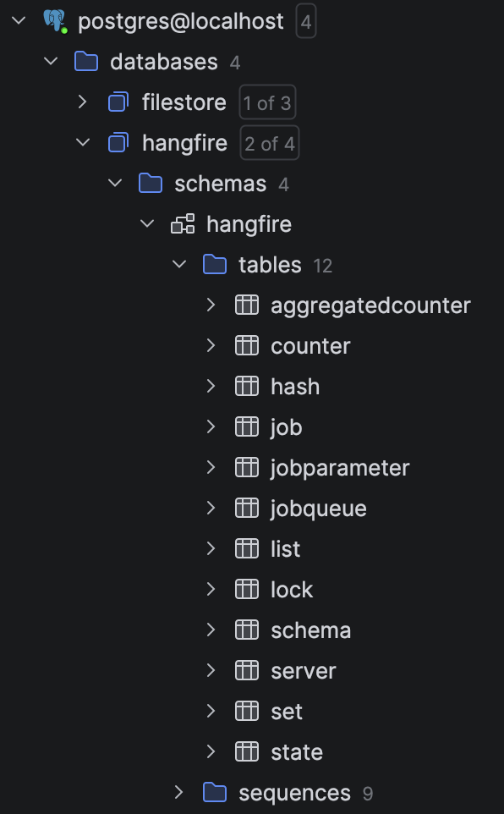Select the jobparameter table row
504x814 pixels.
tap(340, 467)
